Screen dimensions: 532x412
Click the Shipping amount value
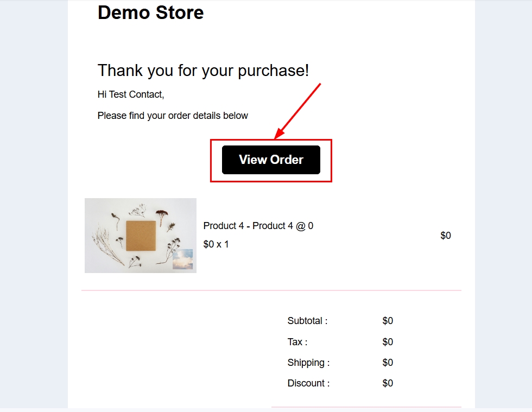click(388, 363)
